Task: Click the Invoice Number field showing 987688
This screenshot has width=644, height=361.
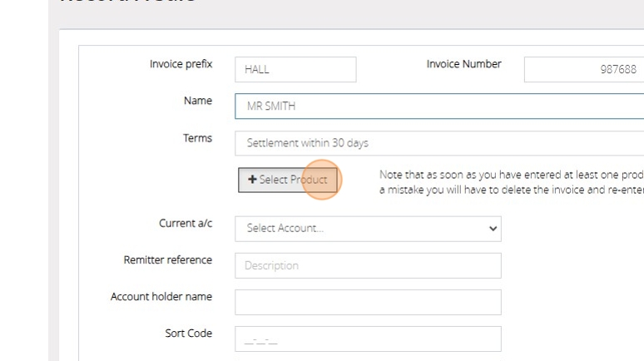Action: 582,70
